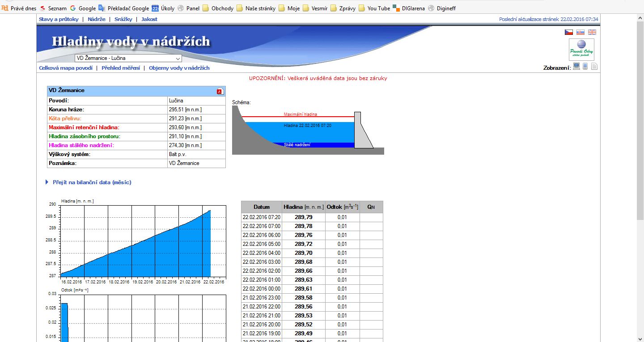Open 'Objemy vody v nádržích' link
This screenshot has height=342, width=644.
(179, 68)
